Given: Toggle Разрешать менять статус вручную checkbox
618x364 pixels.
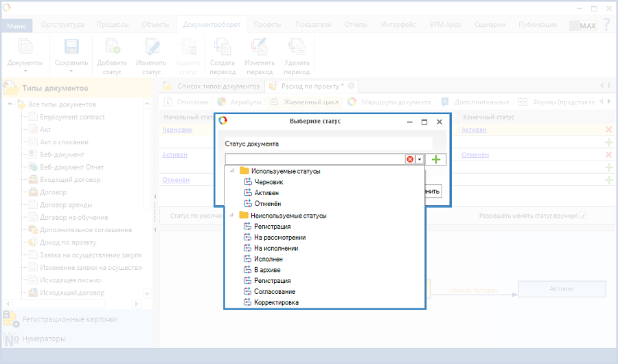Looking at the screenshot, I should (583, 216).
